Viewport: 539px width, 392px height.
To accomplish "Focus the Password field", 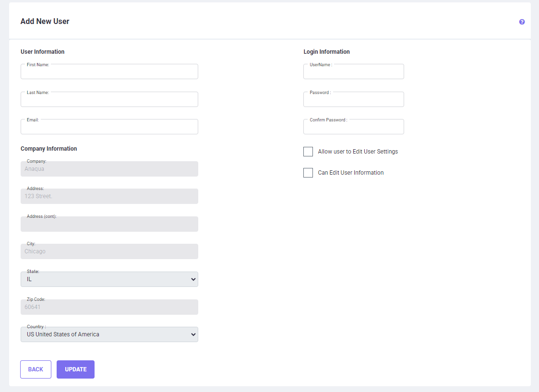I will [x=353, y=100].
